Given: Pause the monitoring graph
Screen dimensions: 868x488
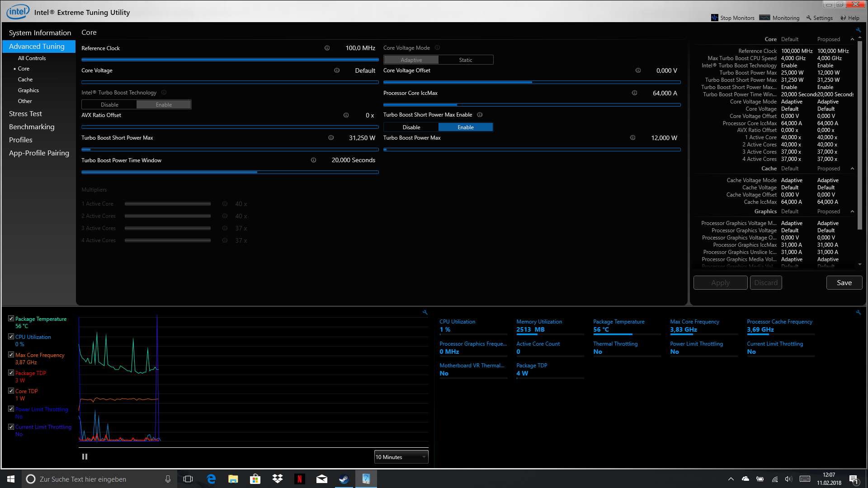Looking at the screenshot, I should coord(85,456).
